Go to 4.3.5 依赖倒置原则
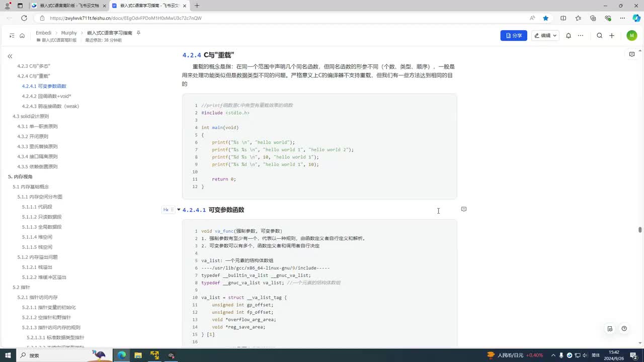The height and width of the screenshot is (362, 644). (38, 166)
